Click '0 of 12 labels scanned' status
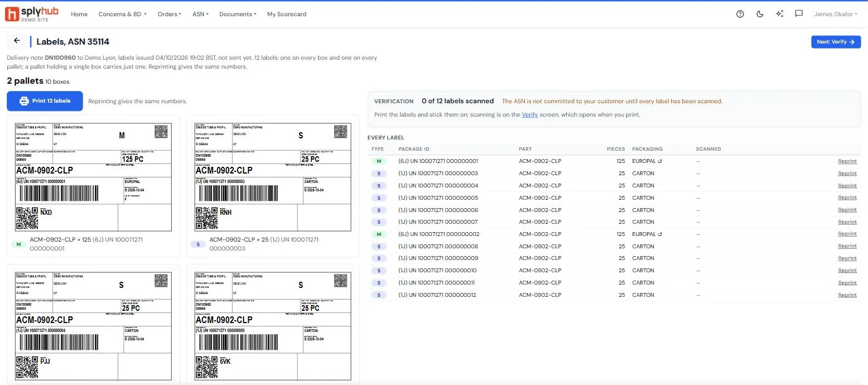 point(457,101)
